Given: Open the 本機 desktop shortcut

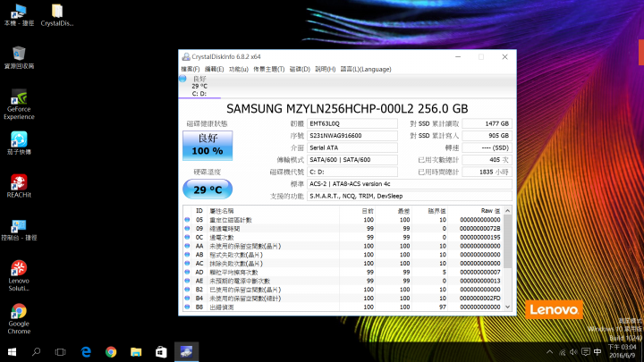Looking at the screenshot, I should 19,15.
